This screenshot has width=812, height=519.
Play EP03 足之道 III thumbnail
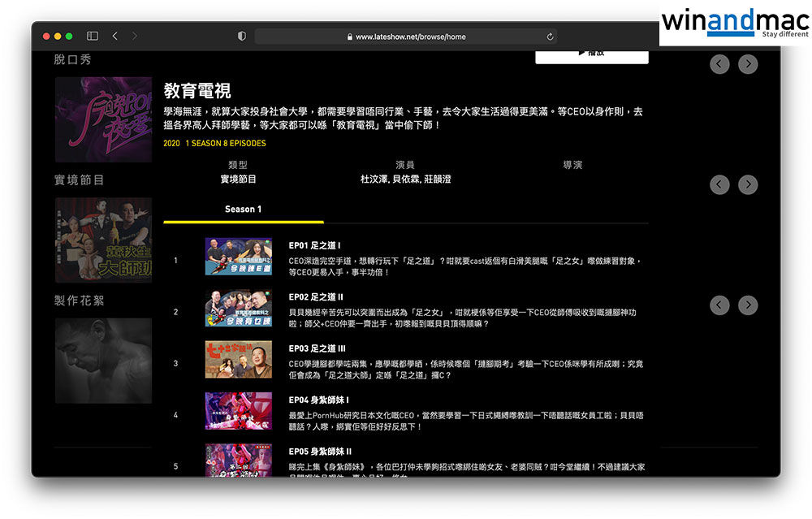coord(238,359)
